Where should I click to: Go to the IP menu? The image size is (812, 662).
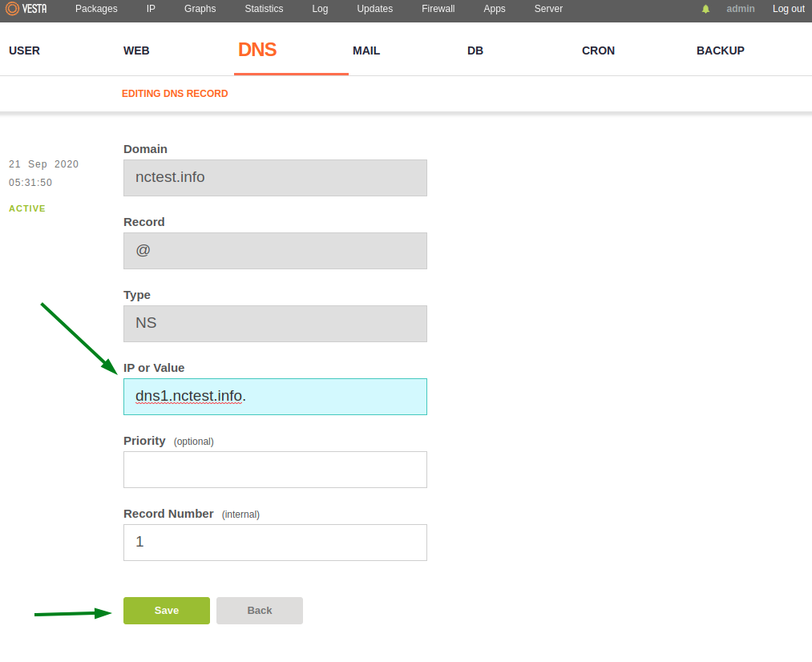click(x=151, y=9)
